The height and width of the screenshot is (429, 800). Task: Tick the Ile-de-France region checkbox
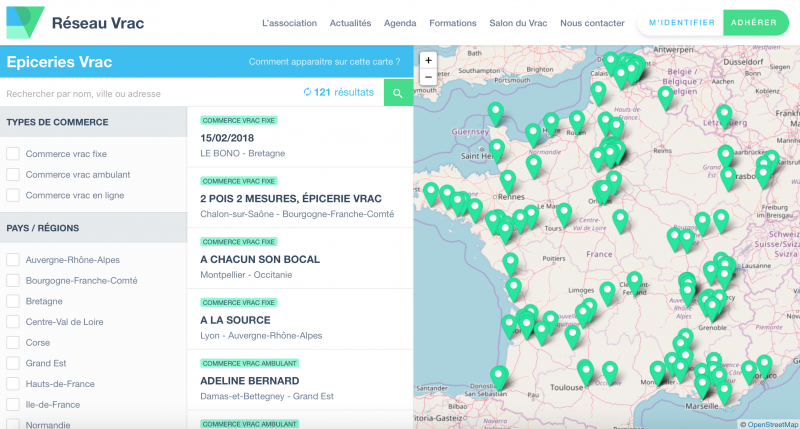[x=13, y=405]
